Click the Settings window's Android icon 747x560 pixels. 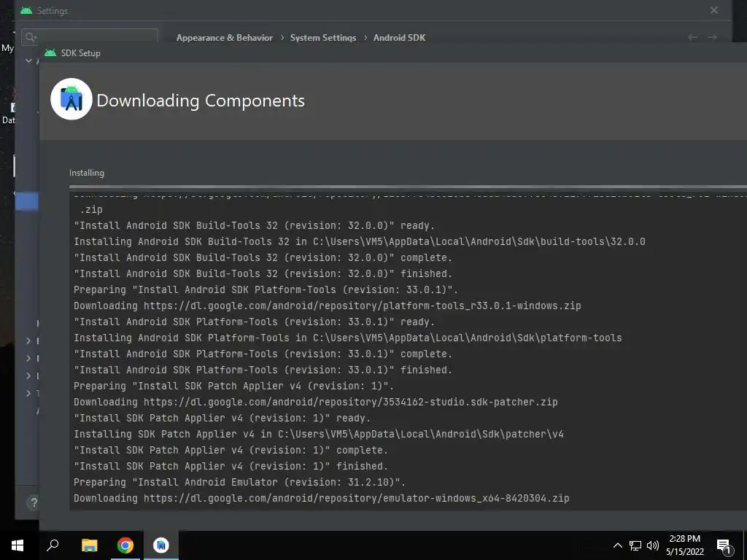click(26, 10)
